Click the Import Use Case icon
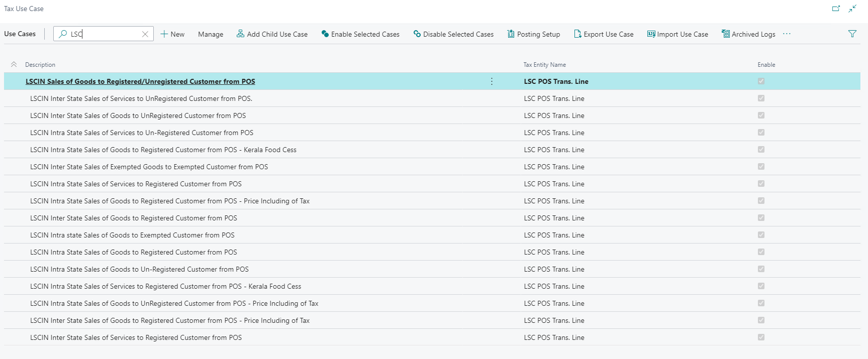 tap(651, 34)
